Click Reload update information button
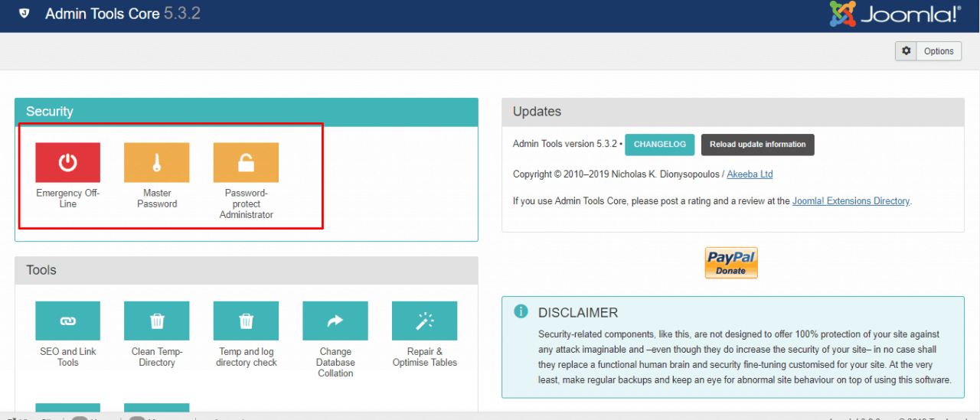 tap(757, 145)
